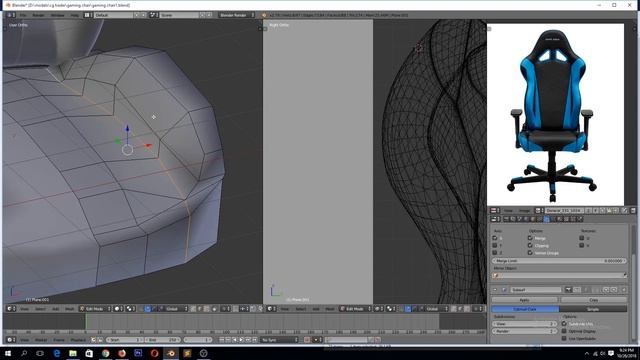Click the Subsurf modifier name field
640x360 pixels.
tap(536, 290)
